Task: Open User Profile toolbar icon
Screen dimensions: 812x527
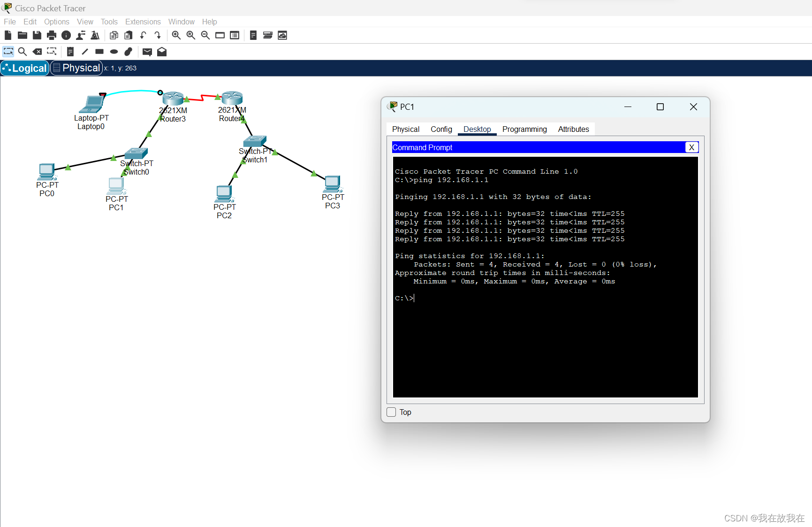Action: 81,35
